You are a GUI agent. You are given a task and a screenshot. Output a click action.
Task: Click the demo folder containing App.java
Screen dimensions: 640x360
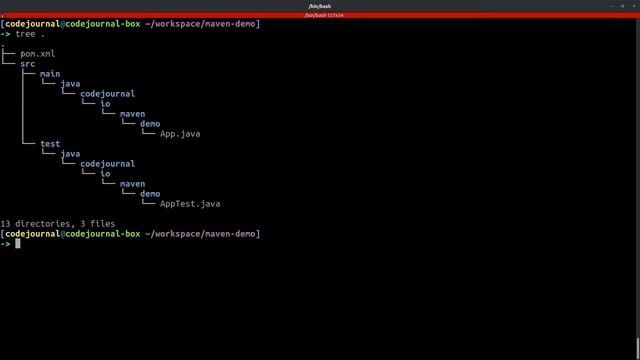point(150,124)
